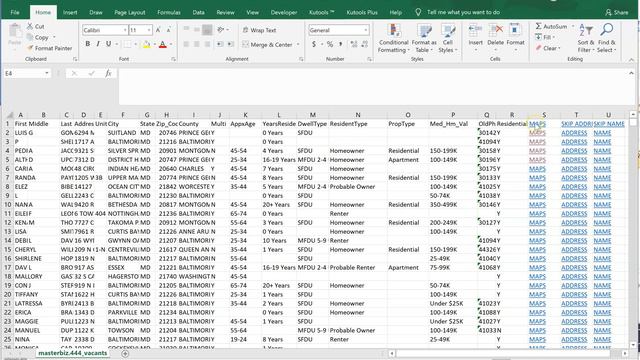Open the Format cells menu
The image size is (640, 360).
click(x=515, y=38)
